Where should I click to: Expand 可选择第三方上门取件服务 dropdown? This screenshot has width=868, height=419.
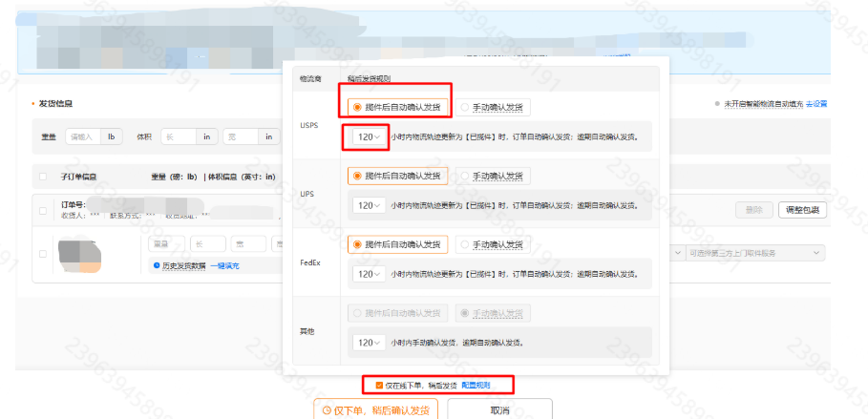755,253
